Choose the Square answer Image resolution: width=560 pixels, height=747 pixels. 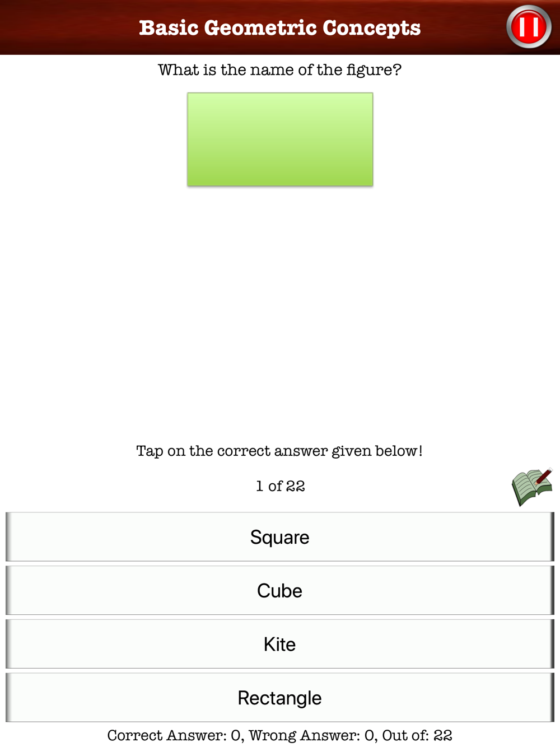coord(280,537)
